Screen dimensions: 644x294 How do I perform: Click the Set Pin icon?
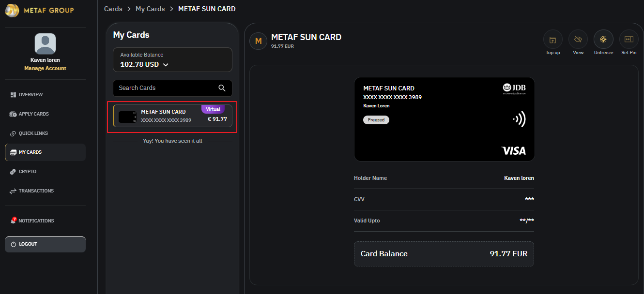coord(629,39)
